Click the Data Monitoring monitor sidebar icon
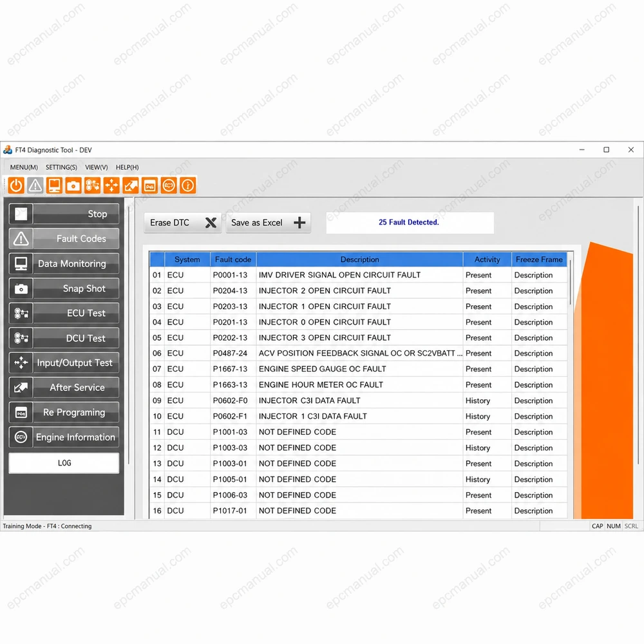 pyautogui.click(x=21, y=263)
